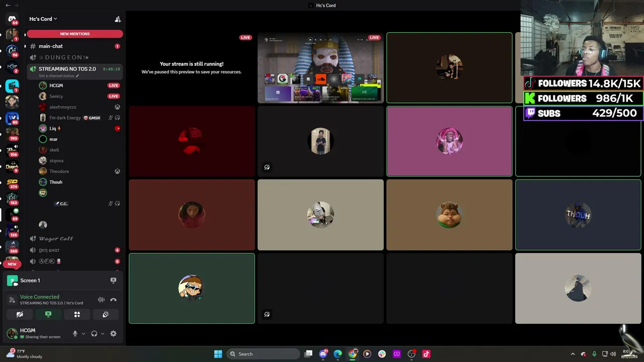
Task: Select the pink background participant tile
Action: point(449,141)
